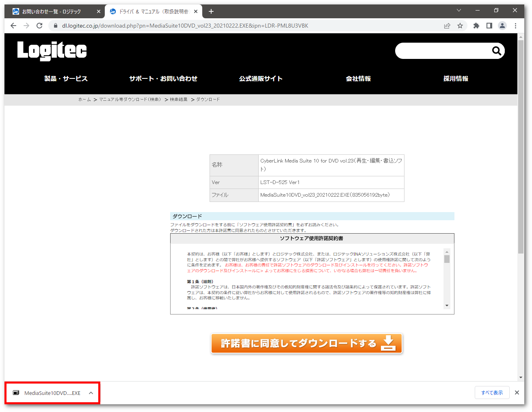Click the LST-D-525 Ver1 version cell
Screen dimensions: 532x412
[331, 182]
